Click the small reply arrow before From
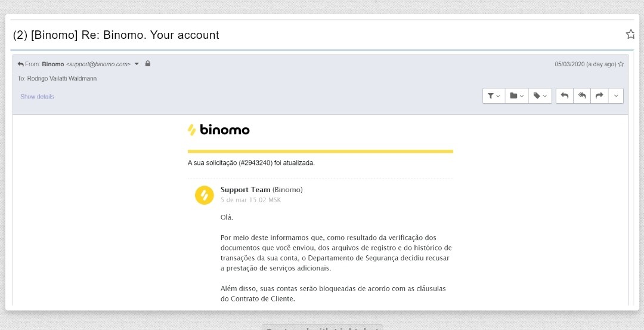The height and width of the screenshot is (330, 644). 20,64
